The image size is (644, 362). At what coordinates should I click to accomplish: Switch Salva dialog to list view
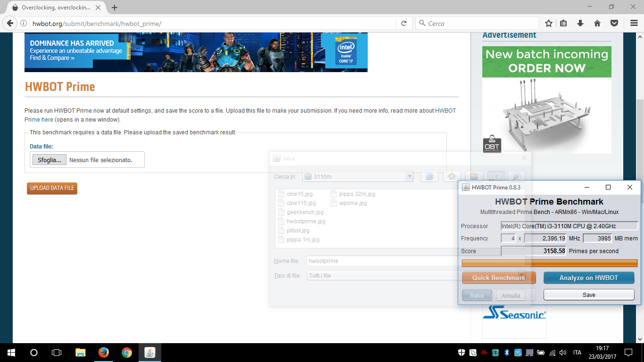[496, 176]
